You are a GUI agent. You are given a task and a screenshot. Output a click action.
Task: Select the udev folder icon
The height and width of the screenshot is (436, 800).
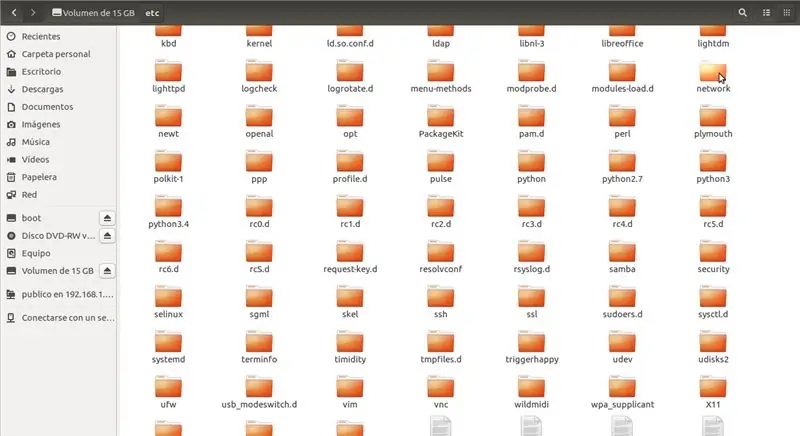click(x=622, y=342)
